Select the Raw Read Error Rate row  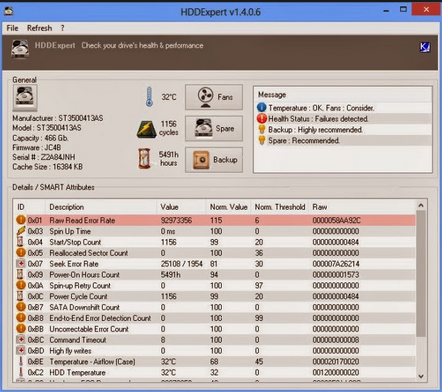215,220
